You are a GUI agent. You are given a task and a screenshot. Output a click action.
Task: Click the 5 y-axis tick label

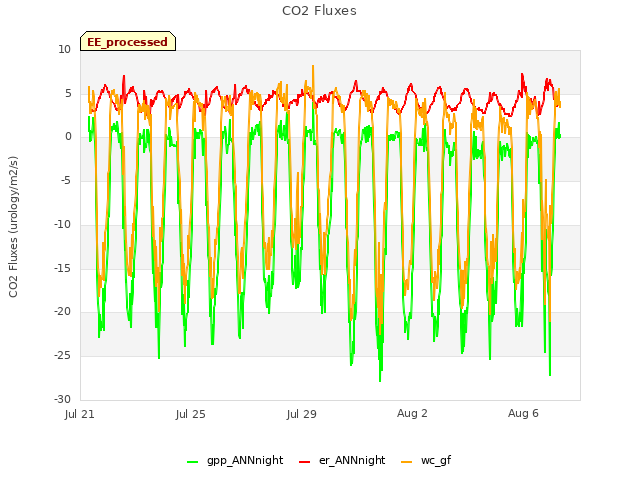(68, 93)
